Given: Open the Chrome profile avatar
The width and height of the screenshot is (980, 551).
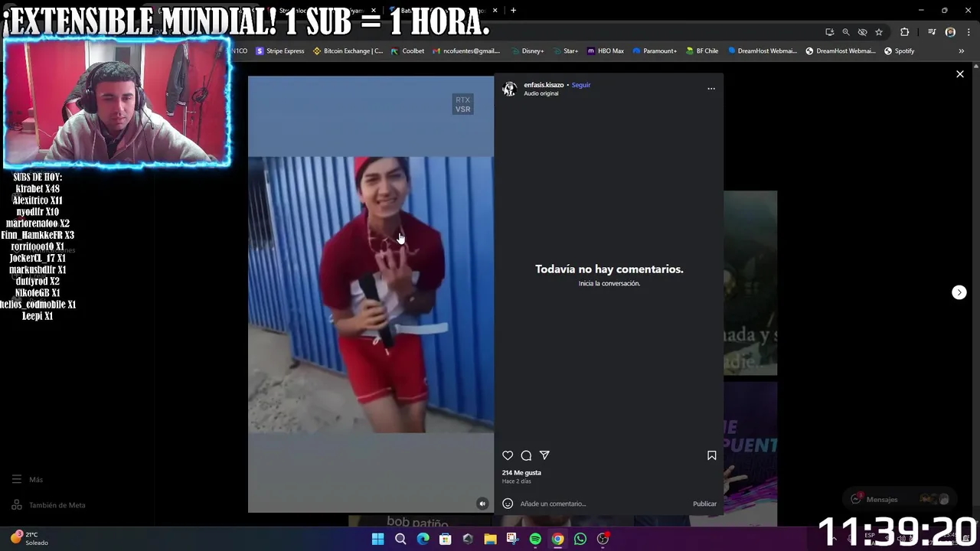Looking at the screenshot, I should coord(950,32).
